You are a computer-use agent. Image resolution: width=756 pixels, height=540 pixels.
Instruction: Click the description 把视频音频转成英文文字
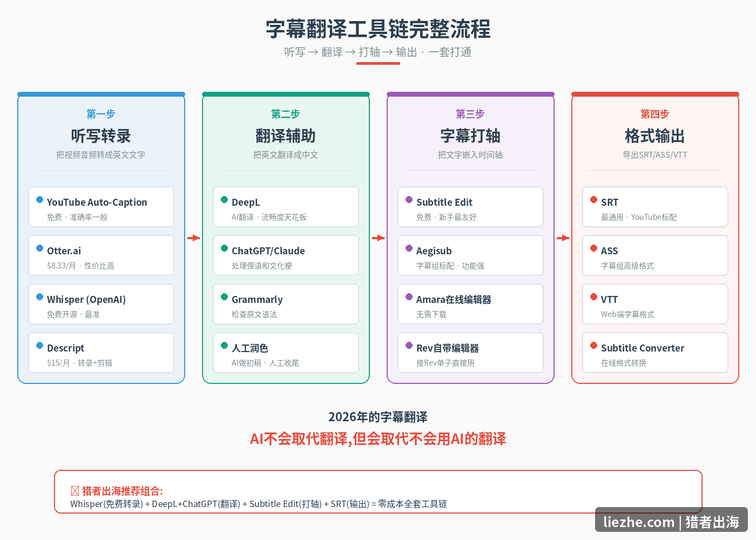(101, 155)
